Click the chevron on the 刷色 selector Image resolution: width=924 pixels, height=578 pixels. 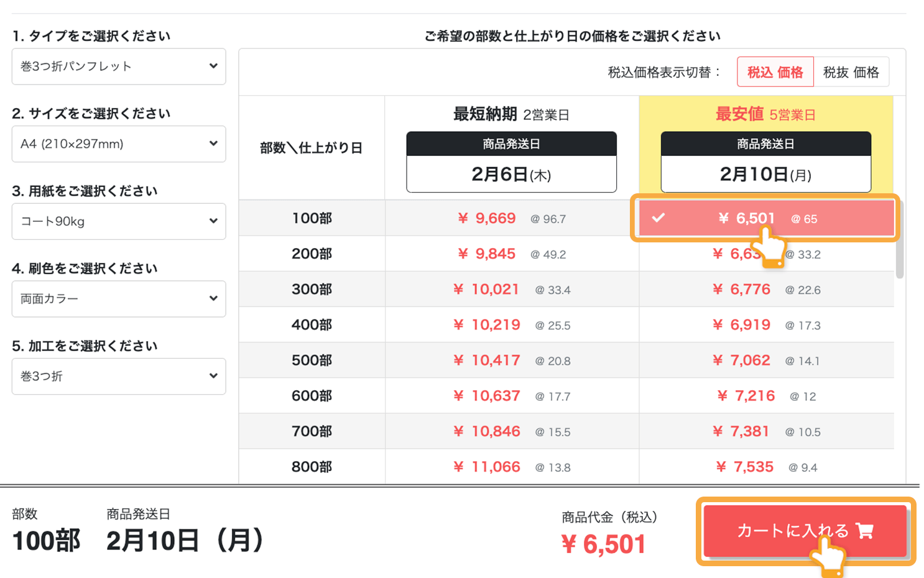[x=214, y=299]
